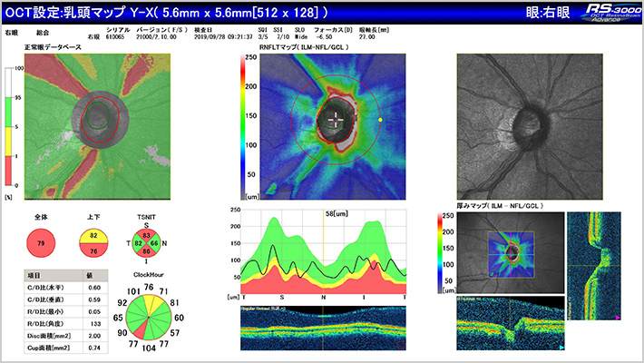Click the I sector value 86 in TSNIT chart
Viewport: 644px width, 363px height.
click(147, 250)
